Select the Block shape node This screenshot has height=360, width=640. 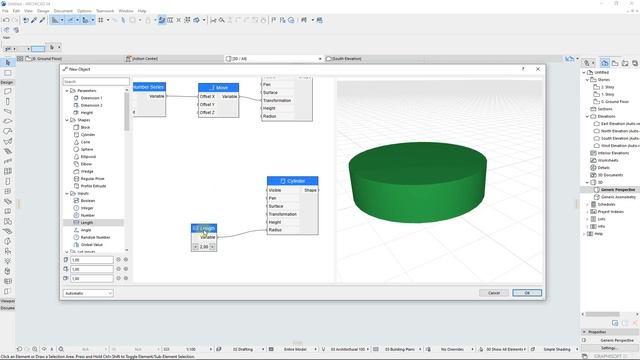[x=85, y=127]
